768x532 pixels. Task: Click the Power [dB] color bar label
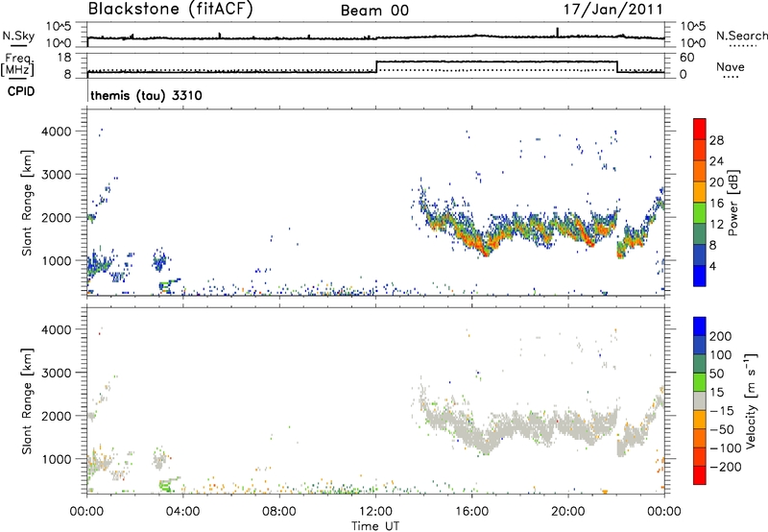tap(733, 203)
